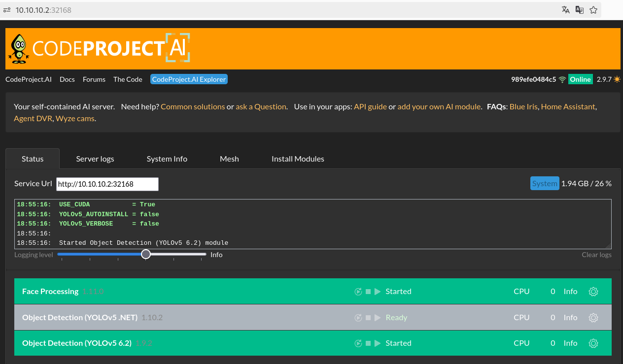
Task: Start the Face Processing module
Action: 378,292
